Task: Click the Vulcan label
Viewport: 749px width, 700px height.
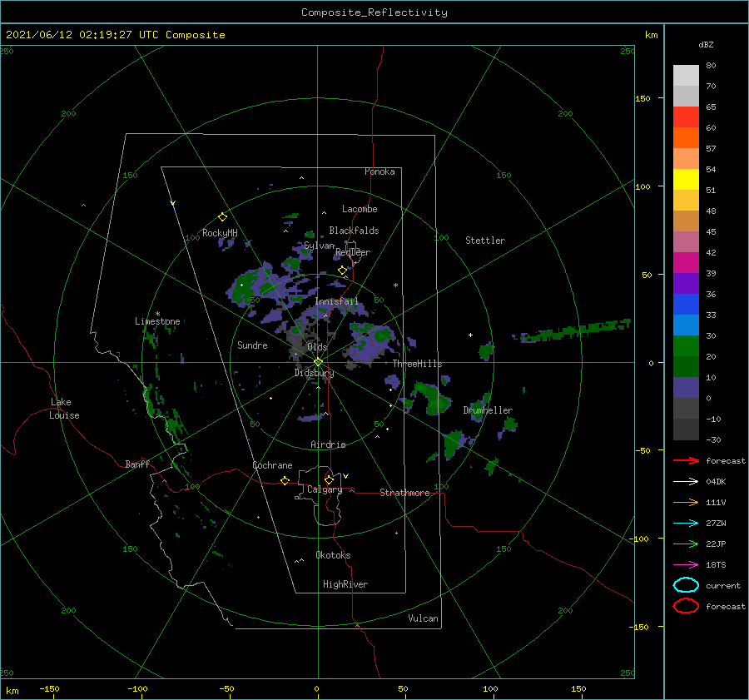Action: click(x=423, y=618)
